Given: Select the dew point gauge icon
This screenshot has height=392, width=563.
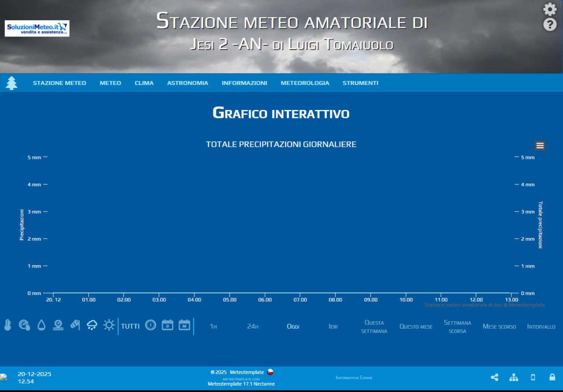Looking at the screenshot, I should click(24, 325).
